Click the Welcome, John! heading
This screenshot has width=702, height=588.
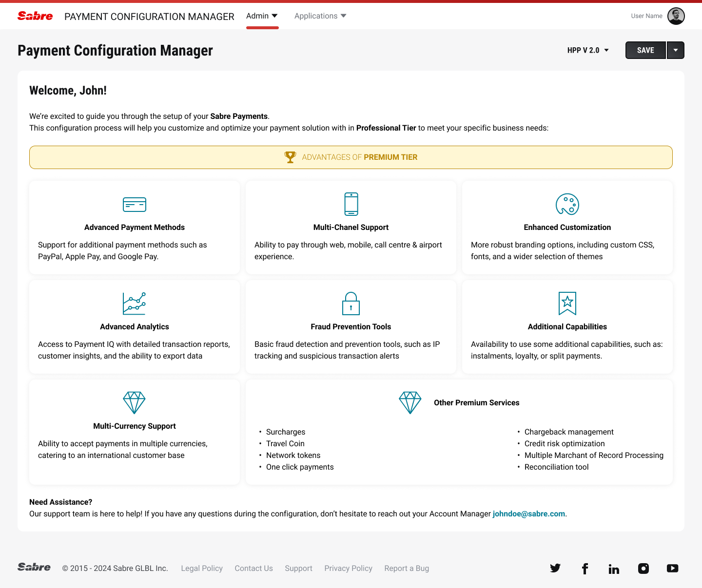68,91
